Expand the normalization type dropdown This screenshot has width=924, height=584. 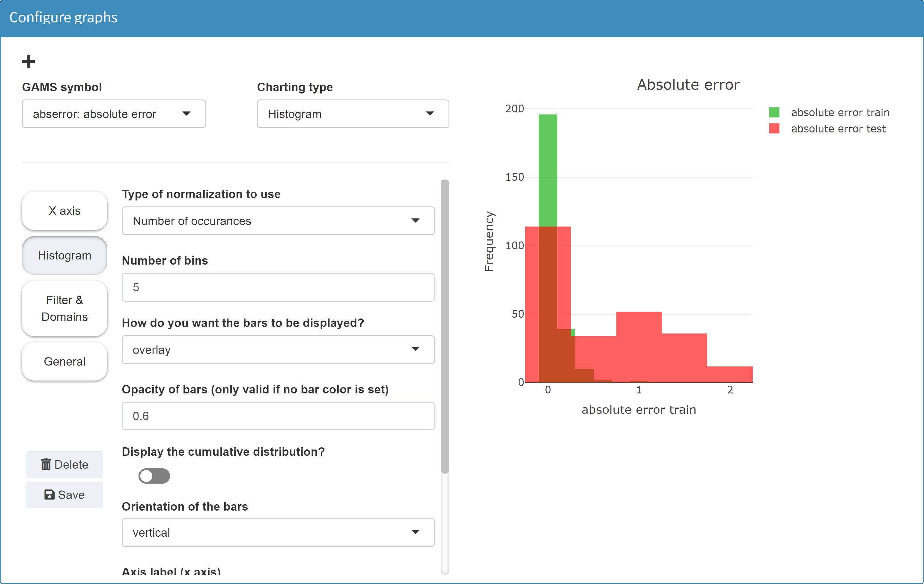(x=278, y=221)
